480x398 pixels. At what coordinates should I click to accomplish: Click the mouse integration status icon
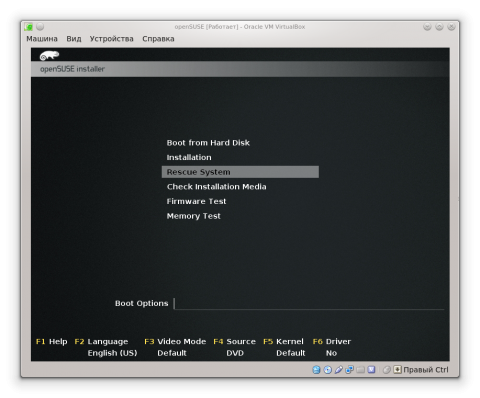point(387,369)
